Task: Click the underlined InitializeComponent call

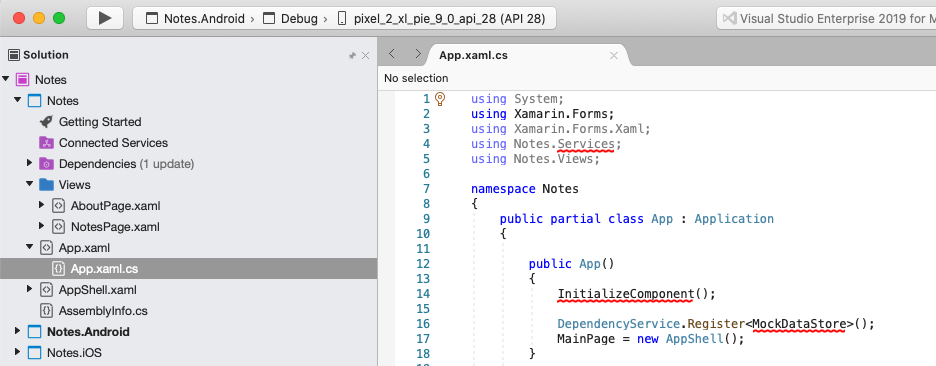Action: tap(625, 294)
